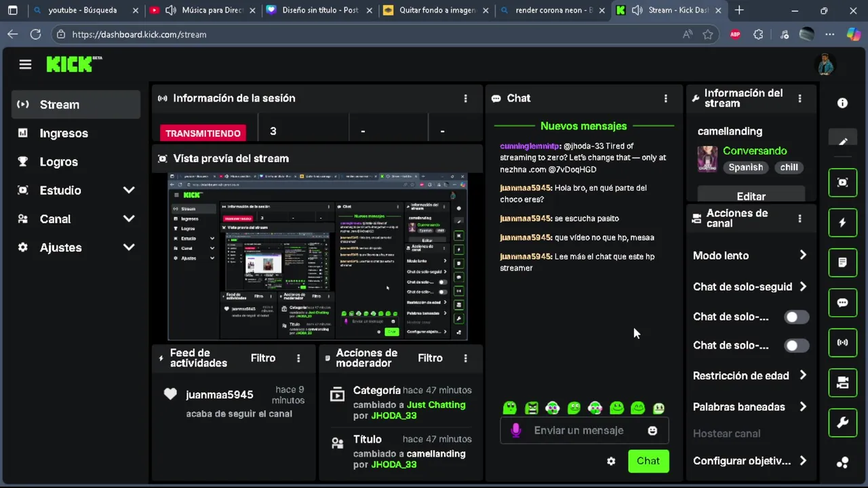Mute the Stream - Kick Dashboard tab audio
Viewport: 868px width, 488px height.
click(x=637, y=10)
